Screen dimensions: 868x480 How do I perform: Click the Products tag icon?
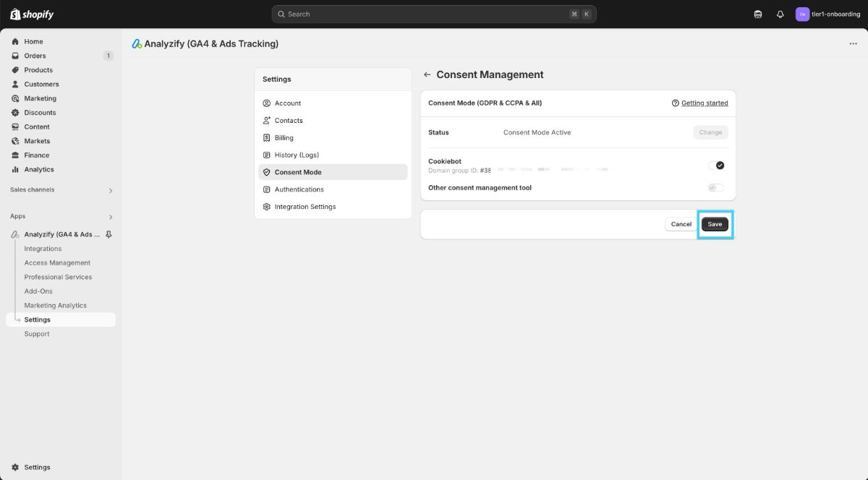click(x=15, y=70)
